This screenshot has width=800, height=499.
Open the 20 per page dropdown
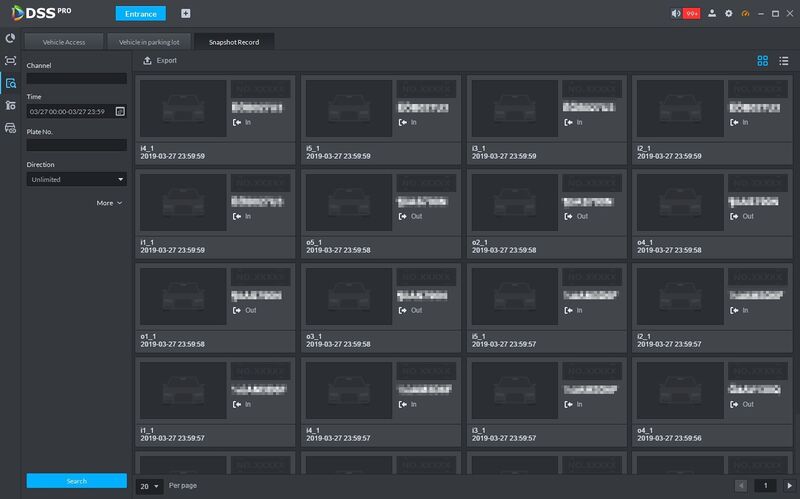pyautogui.click(x=149, y=486)
